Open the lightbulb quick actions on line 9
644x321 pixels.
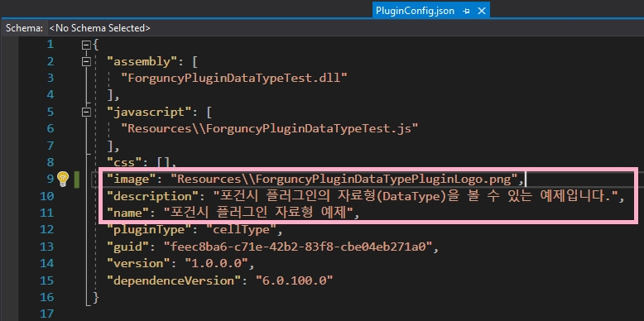[x=62, y=178]
